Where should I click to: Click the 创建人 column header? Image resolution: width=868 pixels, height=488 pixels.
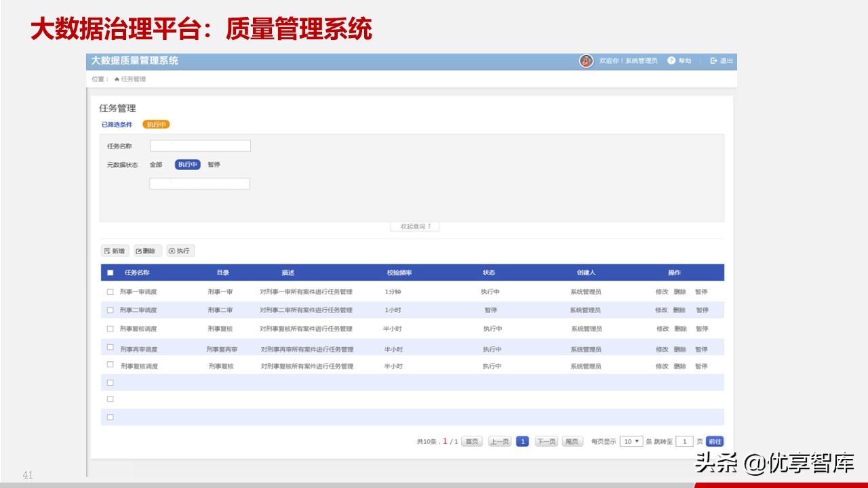tap(586, 273)
